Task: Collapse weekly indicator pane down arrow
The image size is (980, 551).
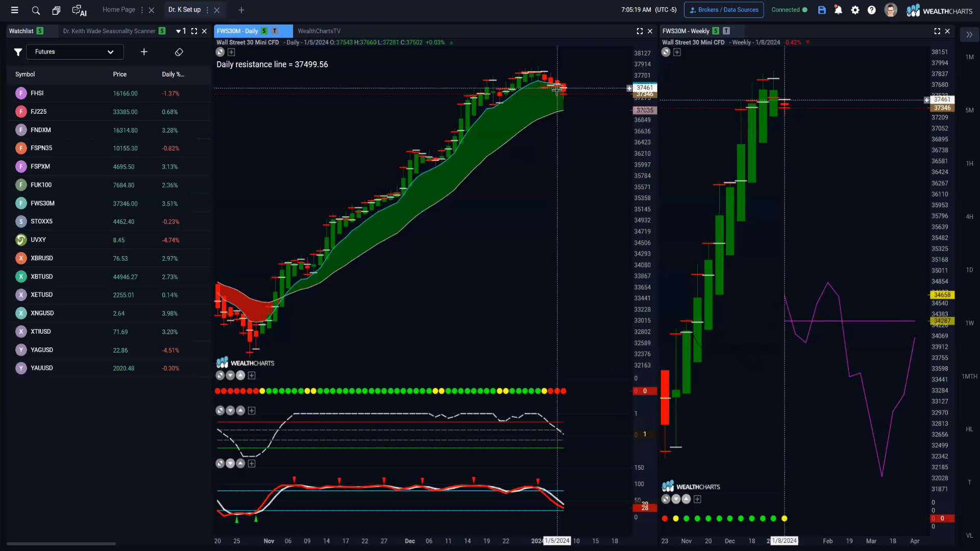Action: point(676,499)
